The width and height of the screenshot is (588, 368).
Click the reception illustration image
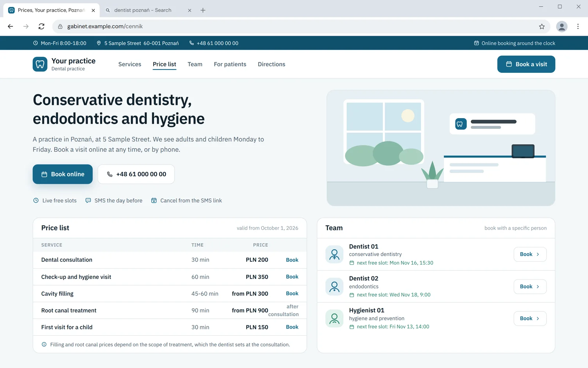point(441,148)
